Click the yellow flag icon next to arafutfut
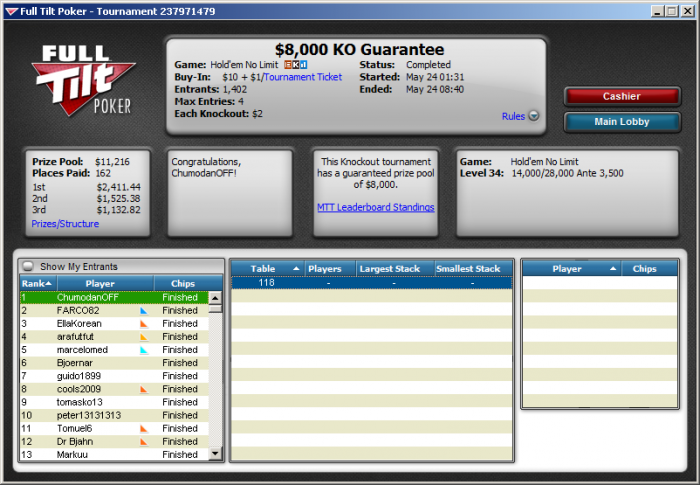 tap(144, 337)
